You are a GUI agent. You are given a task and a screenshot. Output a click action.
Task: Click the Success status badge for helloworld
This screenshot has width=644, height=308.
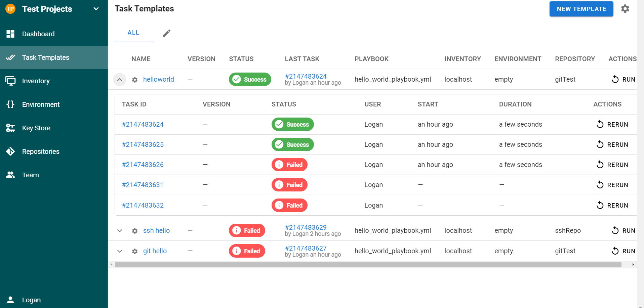point(250,79)
